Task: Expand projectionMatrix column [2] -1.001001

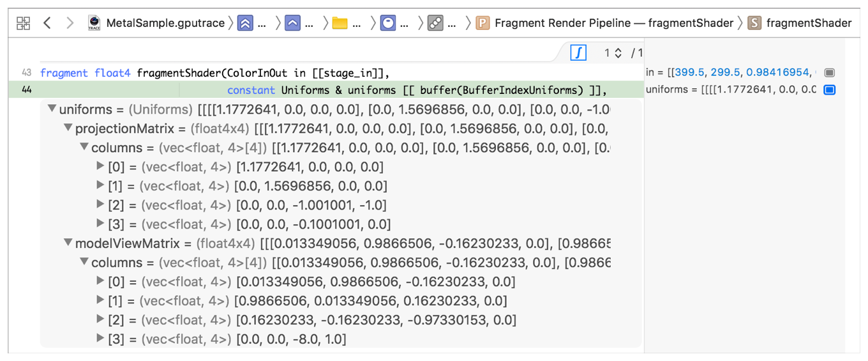Action: (x=100, y=204)
